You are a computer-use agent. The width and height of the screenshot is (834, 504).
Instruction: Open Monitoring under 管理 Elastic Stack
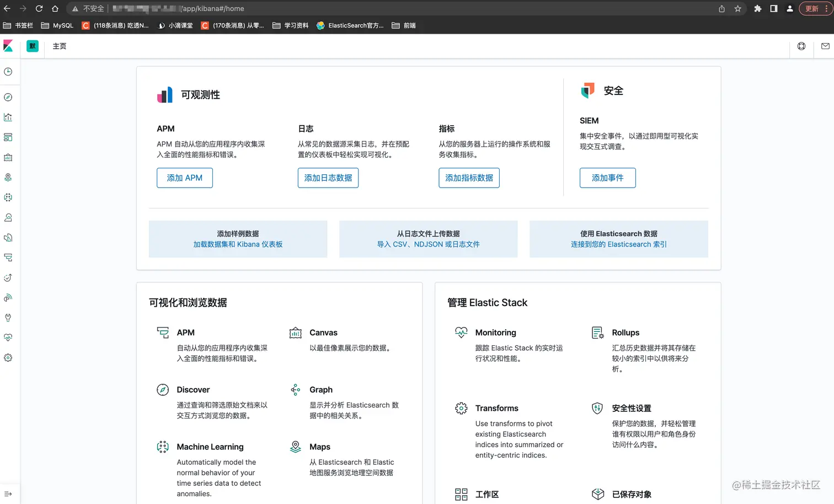pos(496,333)
